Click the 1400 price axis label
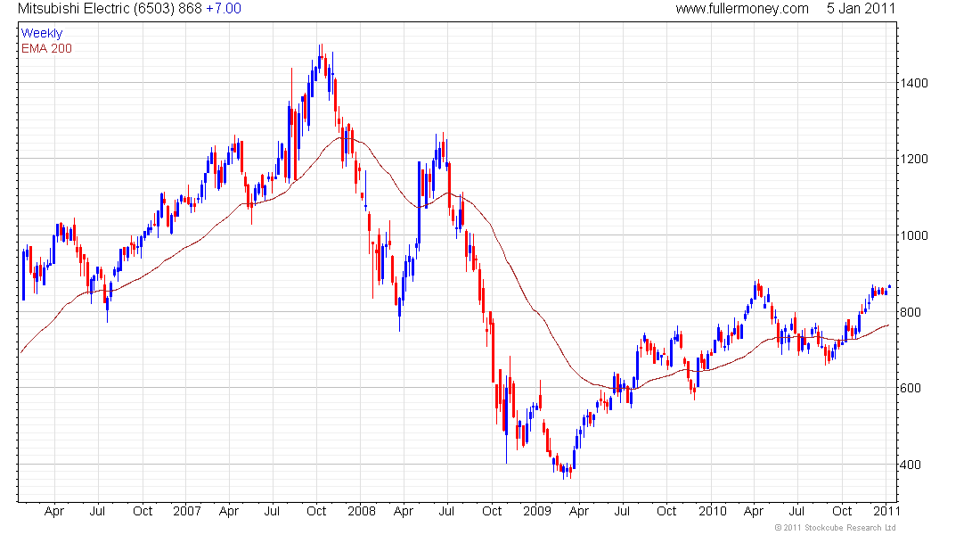This screenshot has width=980, height=535. coord(914,83)
